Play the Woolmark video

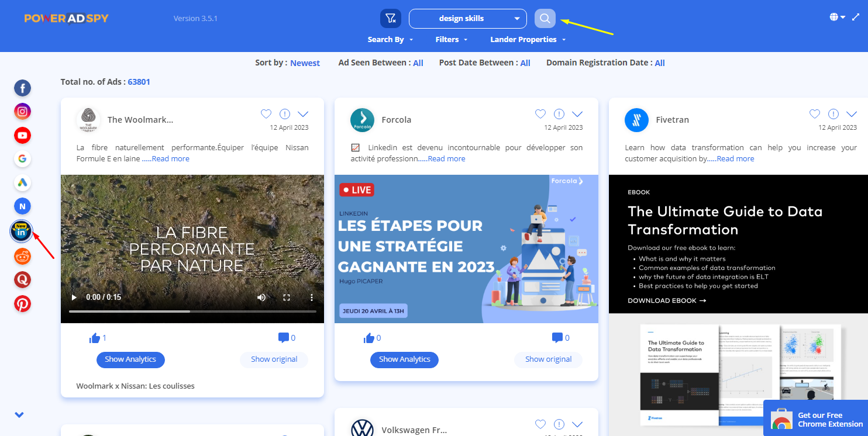(74, 297)
